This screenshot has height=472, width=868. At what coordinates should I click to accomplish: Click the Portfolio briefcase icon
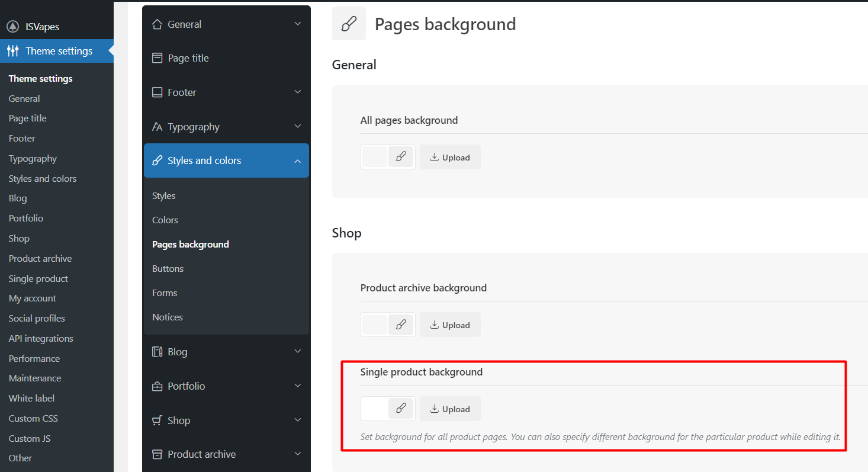[157, 386]
